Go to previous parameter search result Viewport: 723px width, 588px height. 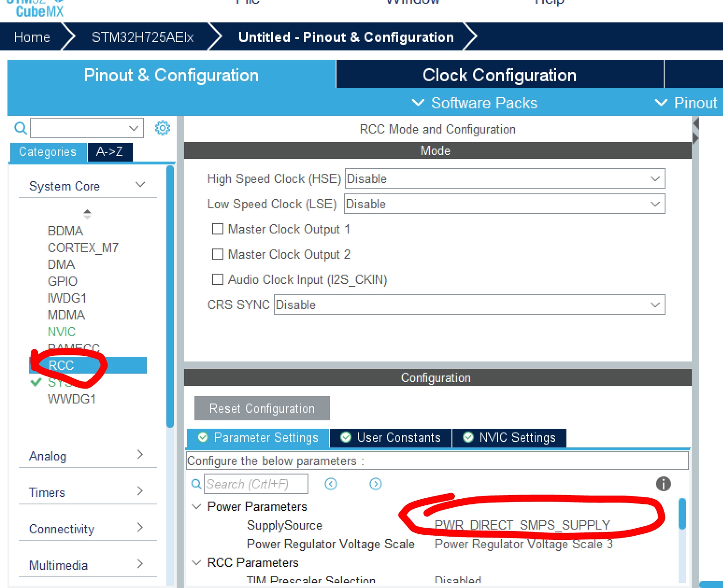coord(331,484)
